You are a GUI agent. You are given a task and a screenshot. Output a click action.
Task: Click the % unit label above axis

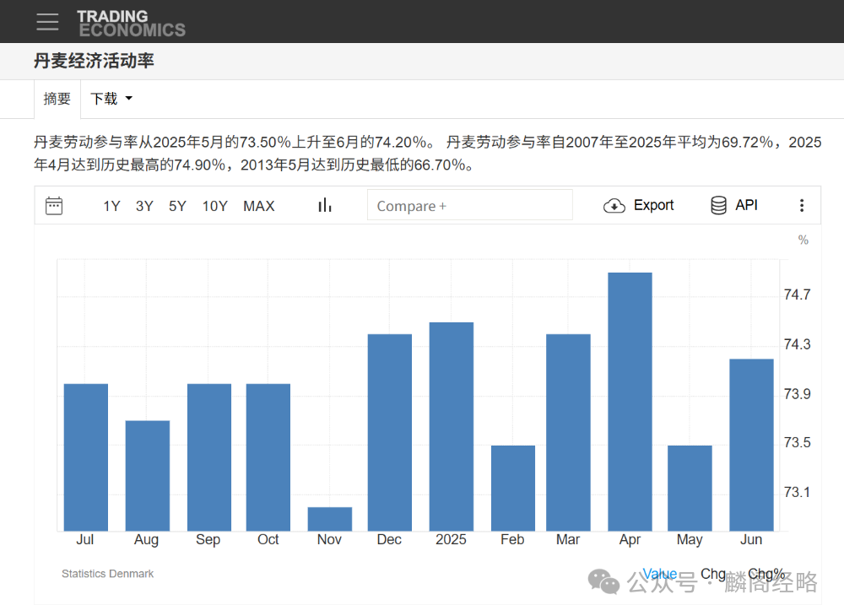[x=803, y=240]
